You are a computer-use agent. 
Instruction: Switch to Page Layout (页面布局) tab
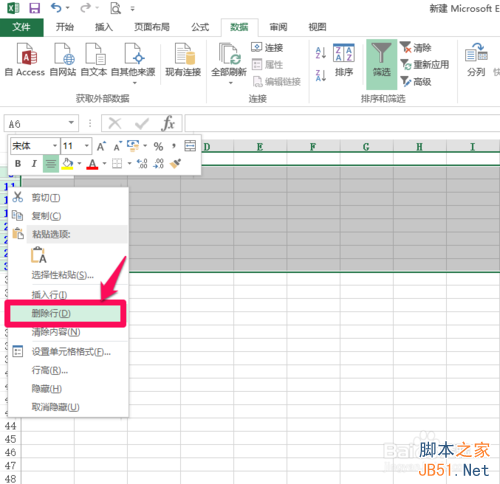coord(152,27)
